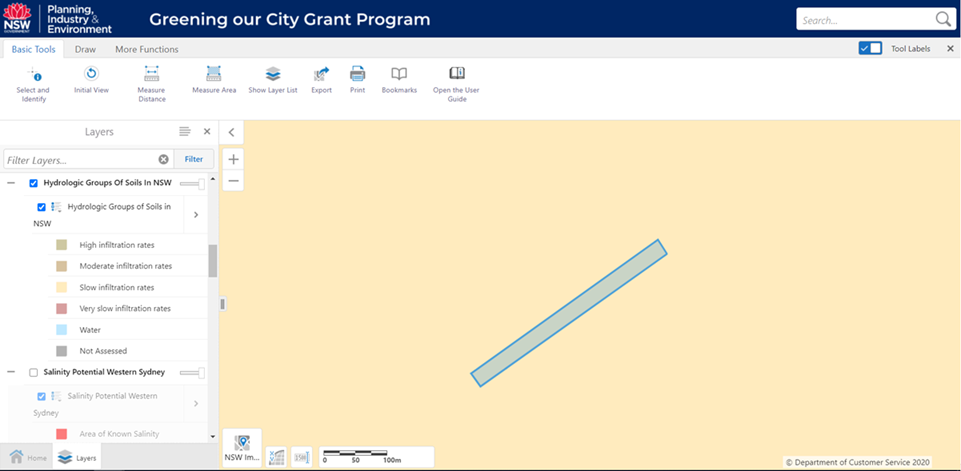The width and height of the screenshot is (961, 471).
Task: Open the Export tool
Action: (x=321, y=80)
